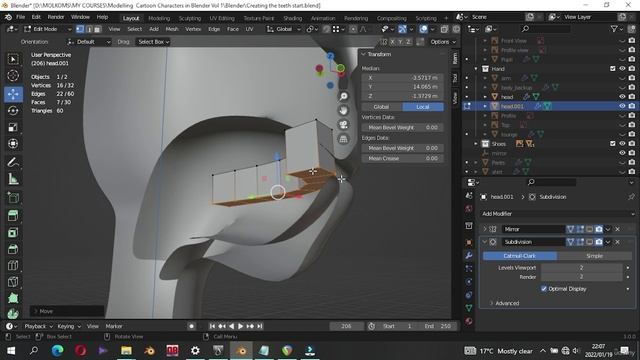Viewport: 640px width, 360px height.
Task: Click the viewport zoom icon
Action: 344,96
